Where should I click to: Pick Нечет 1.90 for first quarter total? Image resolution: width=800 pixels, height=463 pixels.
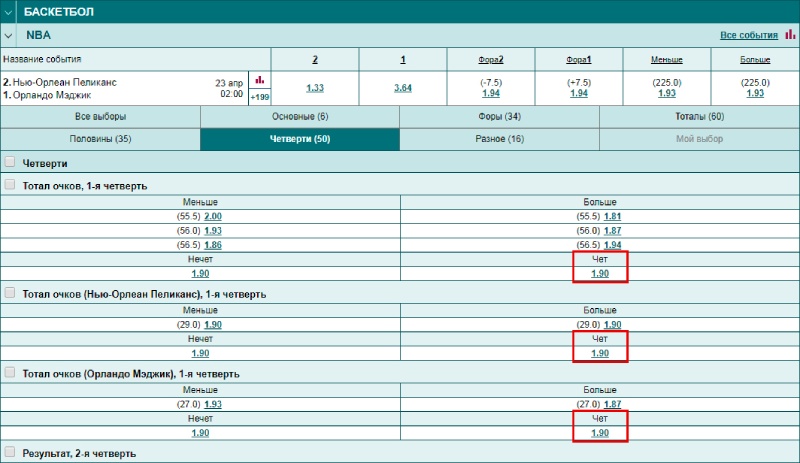(x=200, y=274)
